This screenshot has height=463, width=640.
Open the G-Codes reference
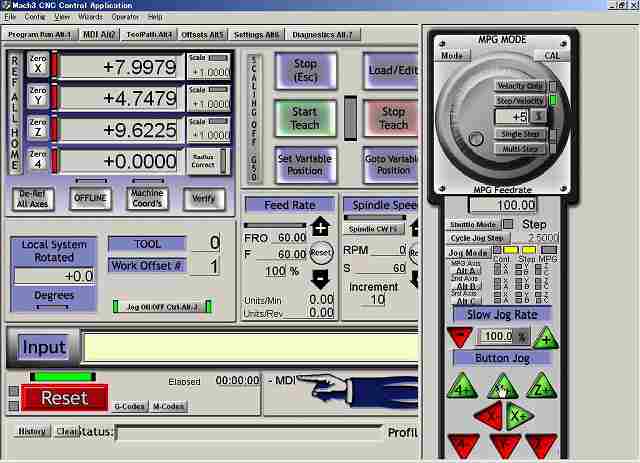[x=129, y=406]
